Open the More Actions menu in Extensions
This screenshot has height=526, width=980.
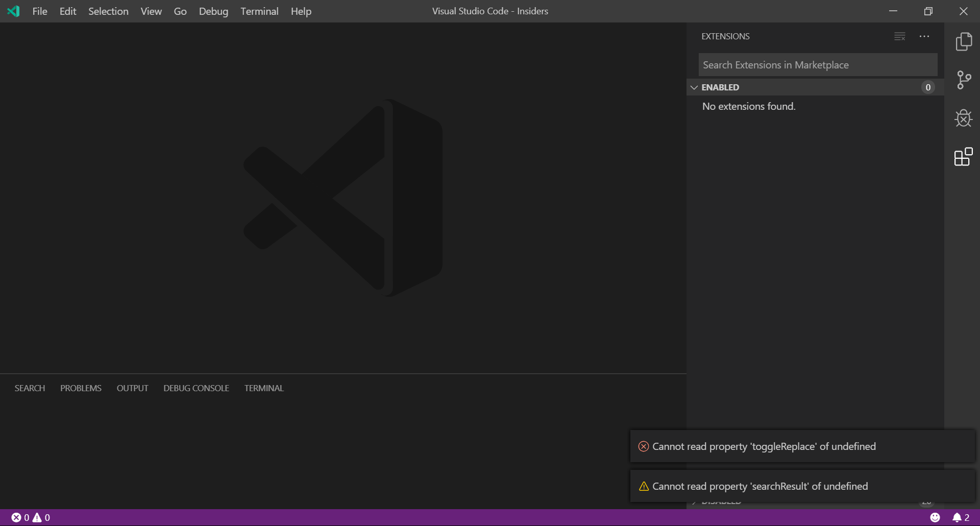tap(924, 36)
